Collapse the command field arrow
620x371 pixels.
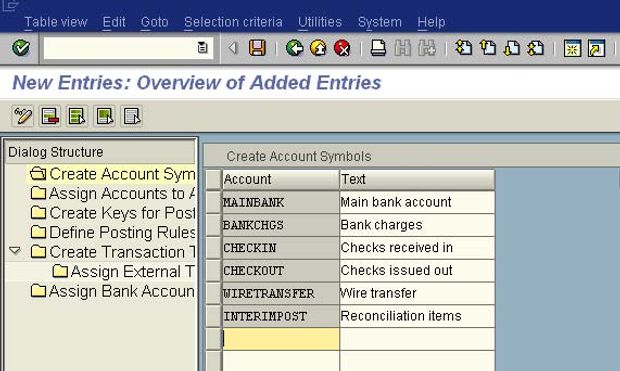pyautogui.click(x=233, y=48)
